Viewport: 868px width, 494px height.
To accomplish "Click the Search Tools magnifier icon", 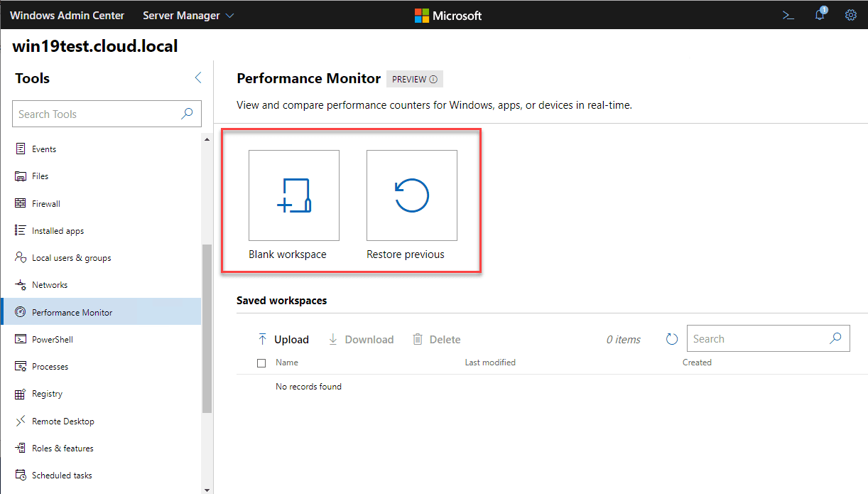I will [188, 114].
